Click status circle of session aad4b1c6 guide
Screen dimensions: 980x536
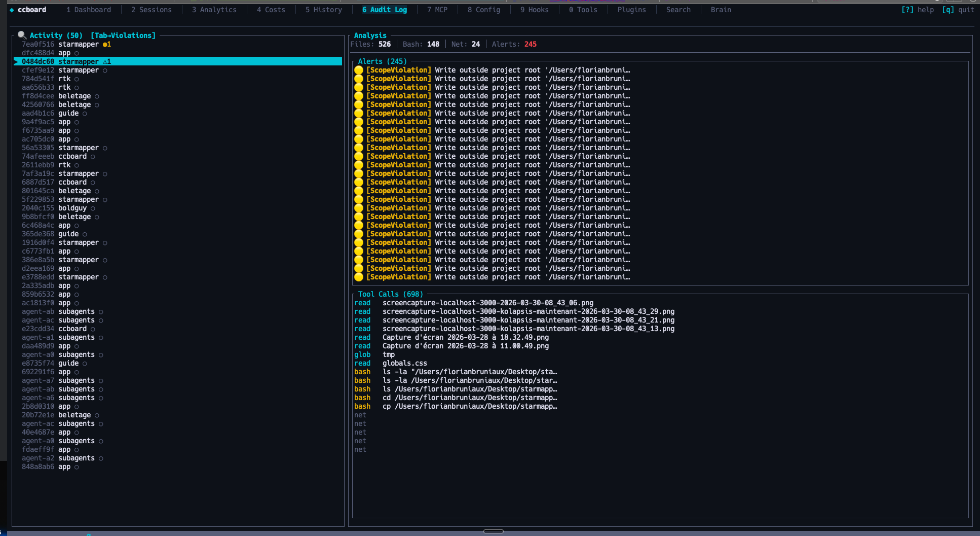click(x=85, y=113)
